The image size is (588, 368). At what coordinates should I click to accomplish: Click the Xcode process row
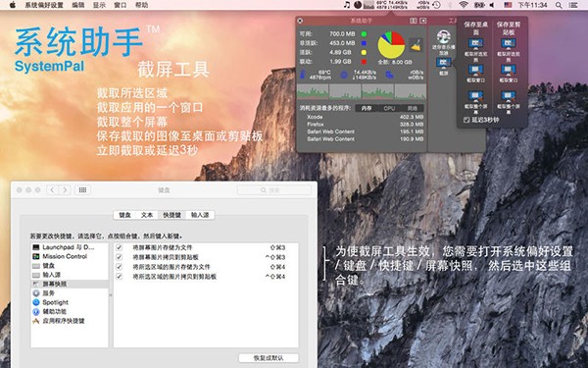pyautogui.click(x=365, y=117)
